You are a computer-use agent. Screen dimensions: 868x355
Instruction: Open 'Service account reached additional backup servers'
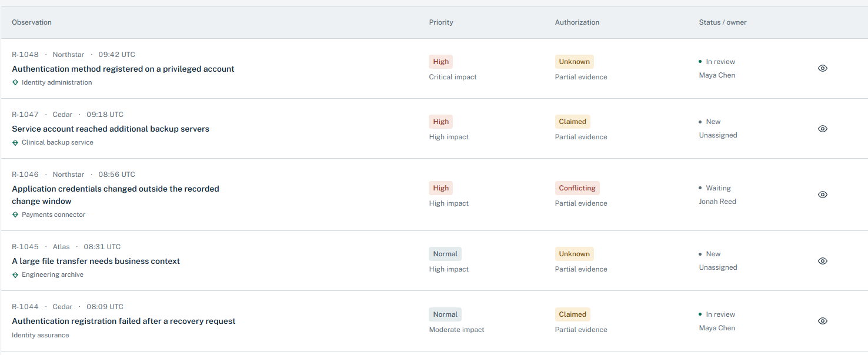(x=111, y=129)
